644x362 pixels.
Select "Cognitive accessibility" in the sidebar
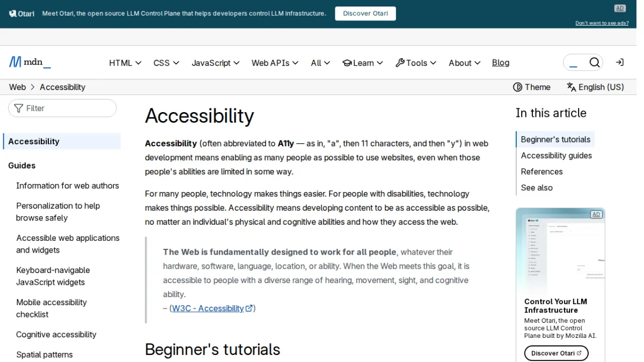[56, 335]
